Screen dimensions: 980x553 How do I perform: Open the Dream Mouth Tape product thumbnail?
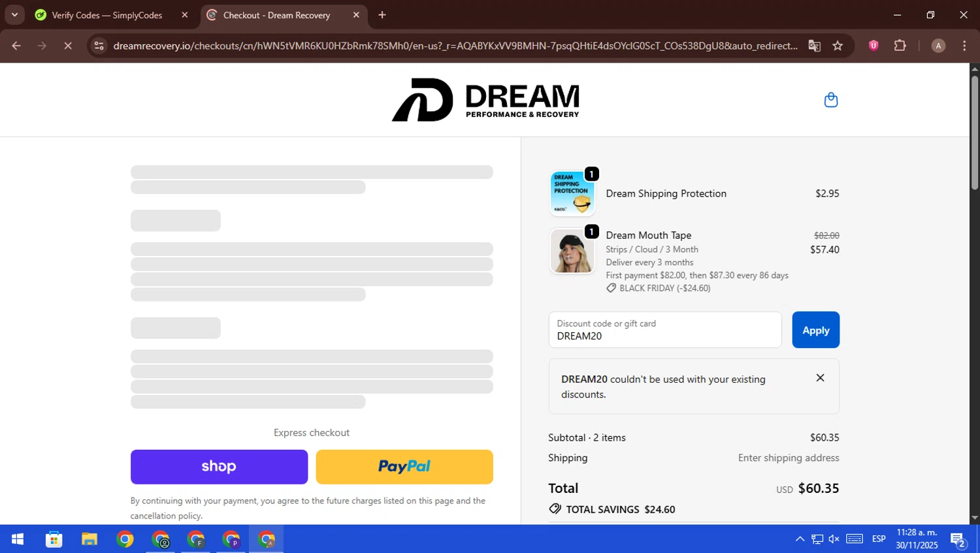pos(572,251)
